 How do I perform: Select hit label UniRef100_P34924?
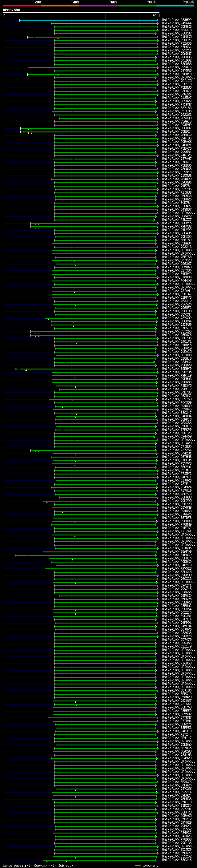[x=177, y=487]
